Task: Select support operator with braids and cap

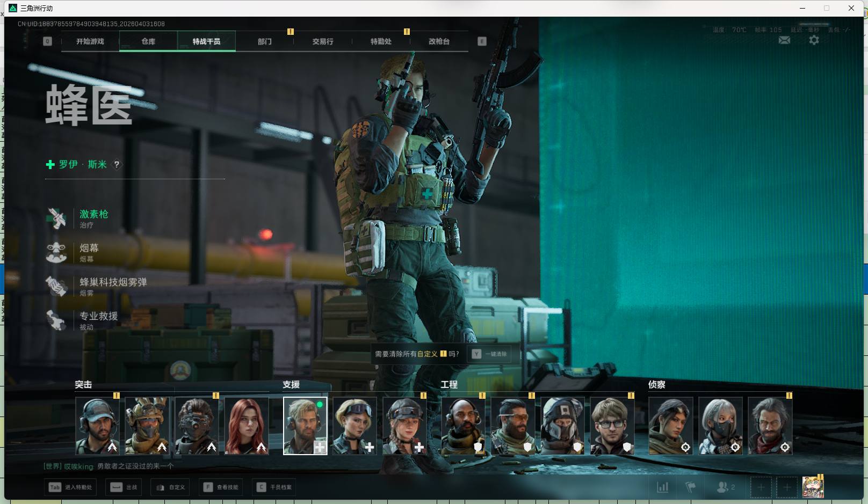Action: pos(404,426)
